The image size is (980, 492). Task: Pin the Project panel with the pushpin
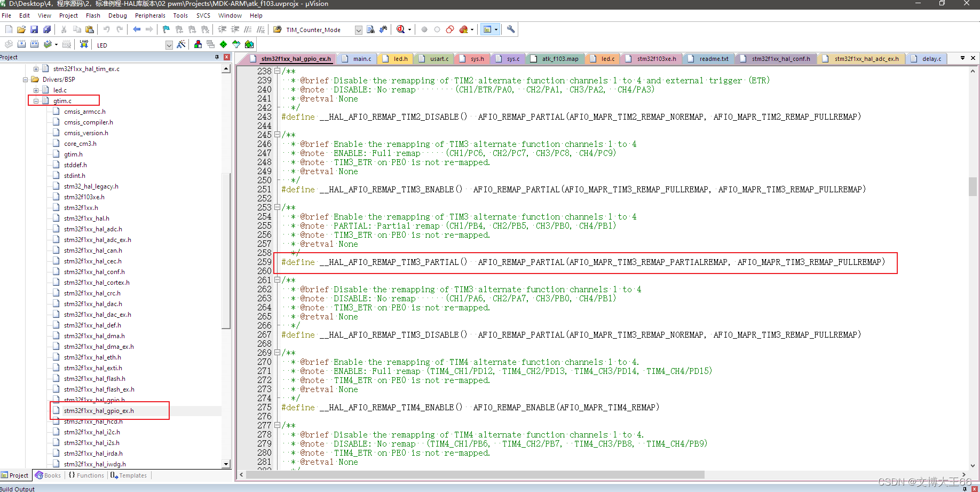[x=217, y=57]
